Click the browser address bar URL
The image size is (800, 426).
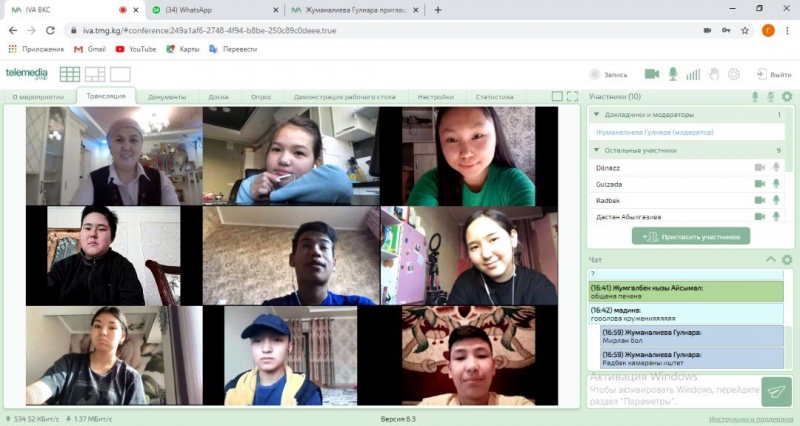pos(209,31)
